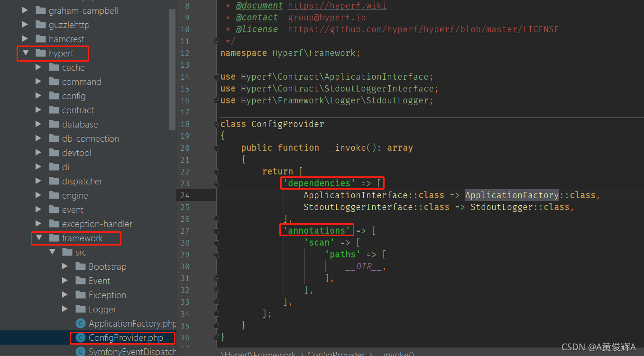644x356 pixels.
Task: Open the hyperf.wiki documentation link
Action: pyautogui.click(x=337, y=6)
